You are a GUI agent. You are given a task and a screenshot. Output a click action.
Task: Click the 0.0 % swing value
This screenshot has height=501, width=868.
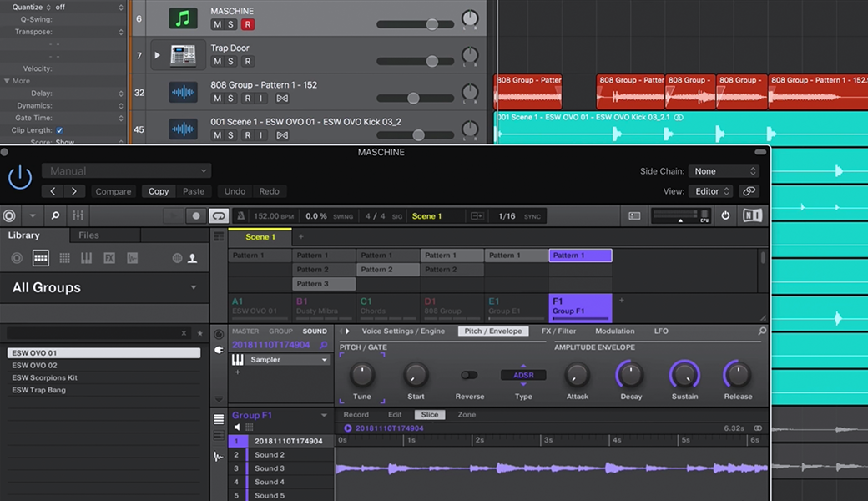(x=316, y=216)
